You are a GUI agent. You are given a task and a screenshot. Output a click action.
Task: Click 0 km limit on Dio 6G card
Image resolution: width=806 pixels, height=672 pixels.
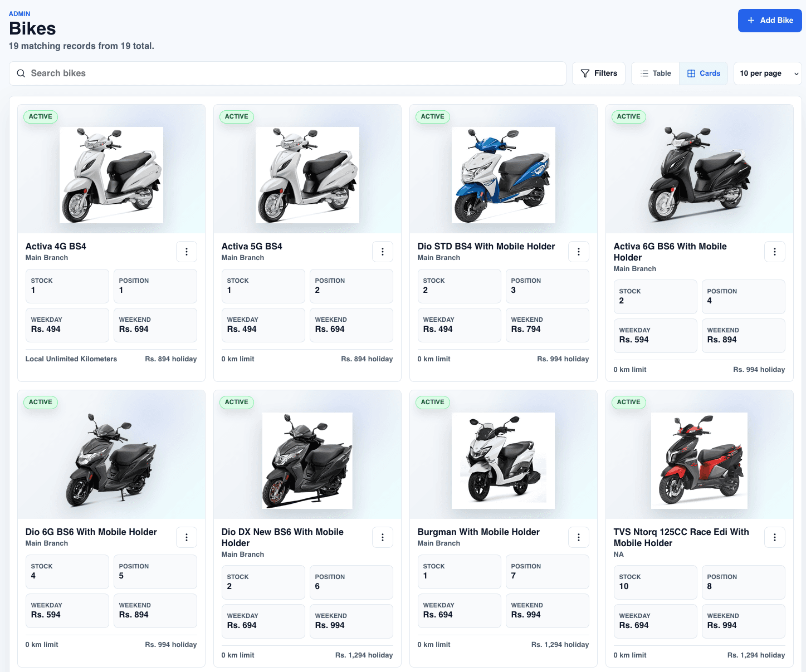[42, 645]
